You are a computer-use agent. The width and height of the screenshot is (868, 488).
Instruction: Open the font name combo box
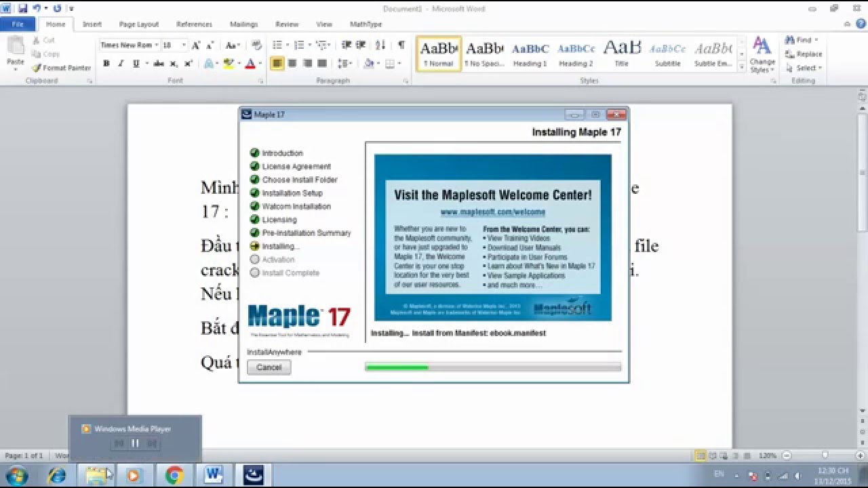pyautogui.click(x=129, y=45)
